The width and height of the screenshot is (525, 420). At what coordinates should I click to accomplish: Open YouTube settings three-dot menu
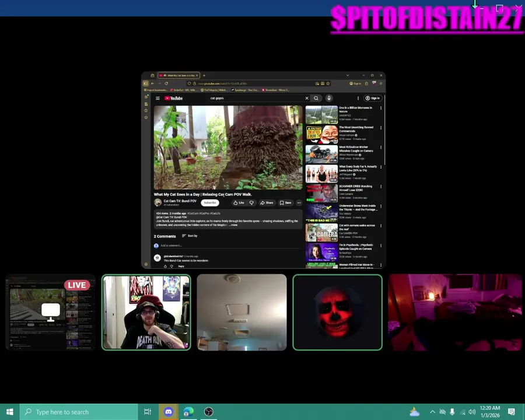358,98
